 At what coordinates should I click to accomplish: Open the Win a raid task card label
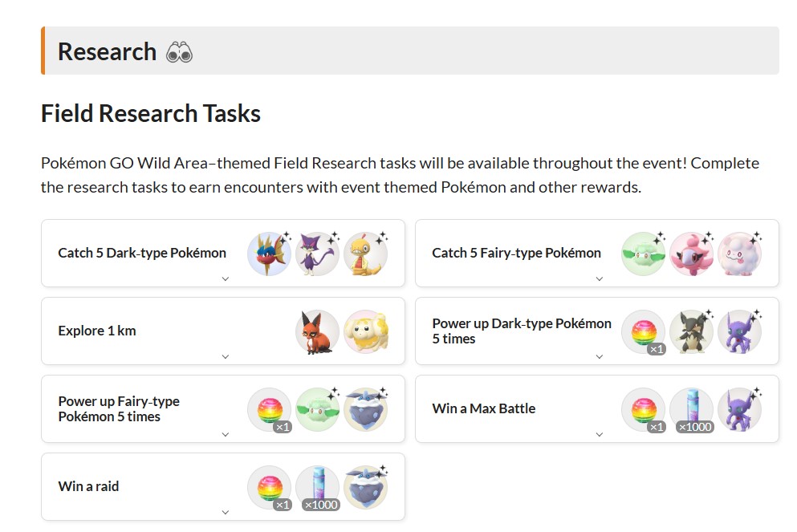[x=88, y=486]
